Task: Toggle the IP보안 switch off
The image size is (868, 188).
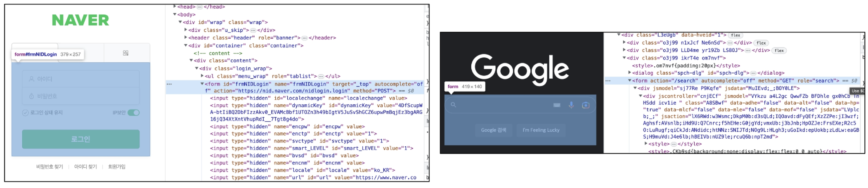Action: coord(133,113)
